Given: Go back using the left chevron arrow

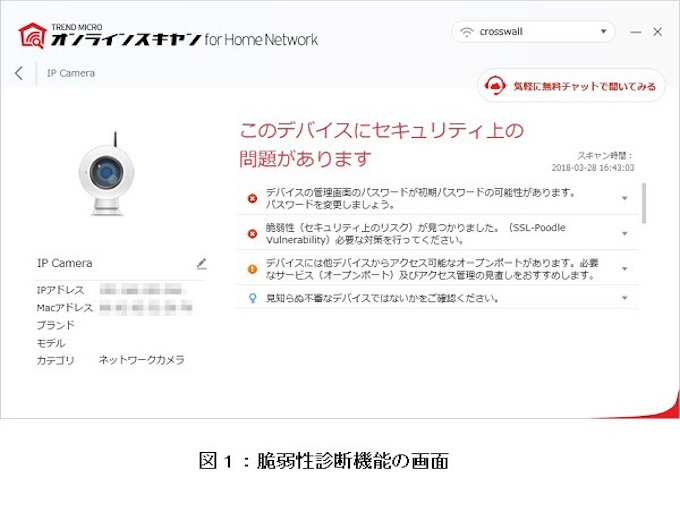Looking at the screenshot, I should (19, 73).
